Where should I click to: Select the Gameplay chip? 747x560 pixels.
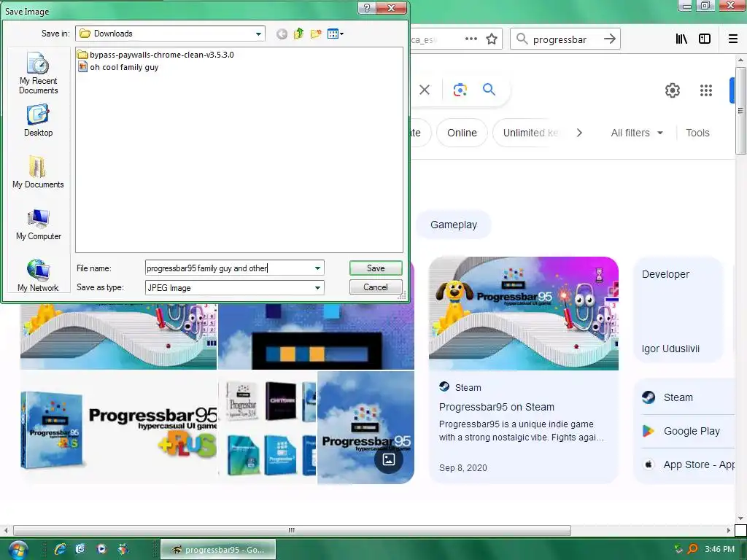coord(454,225)
